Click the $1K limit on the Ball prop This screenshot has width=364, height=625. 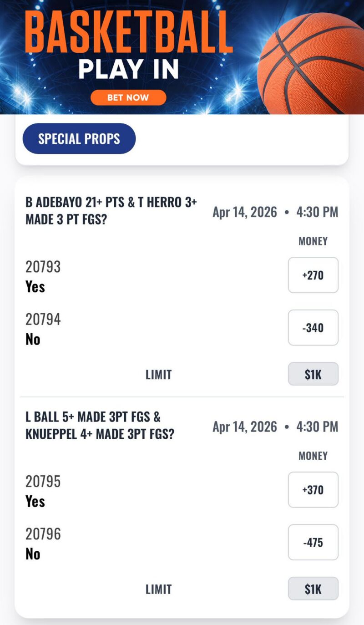click(x=313, y=588)
